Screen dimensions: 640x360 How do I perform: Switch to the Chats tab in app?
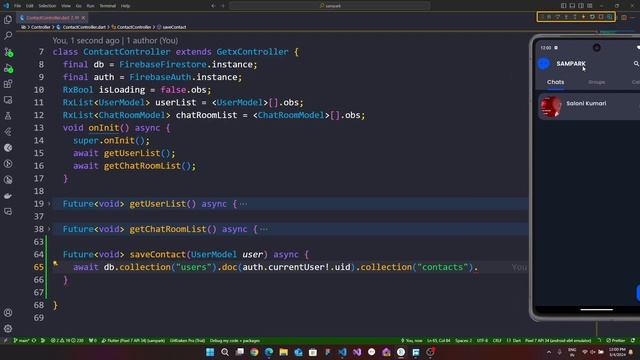(556, 82)
